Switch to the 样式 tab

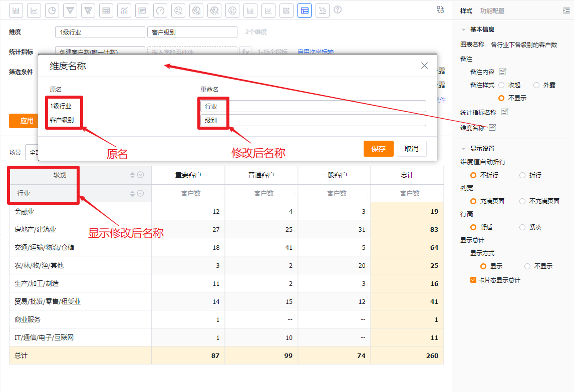coord(466,11)
